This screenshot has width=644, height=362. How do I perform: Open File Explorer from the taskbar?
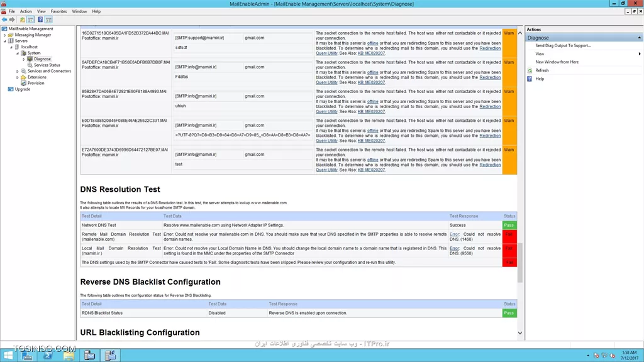click(x=69, y=356)
